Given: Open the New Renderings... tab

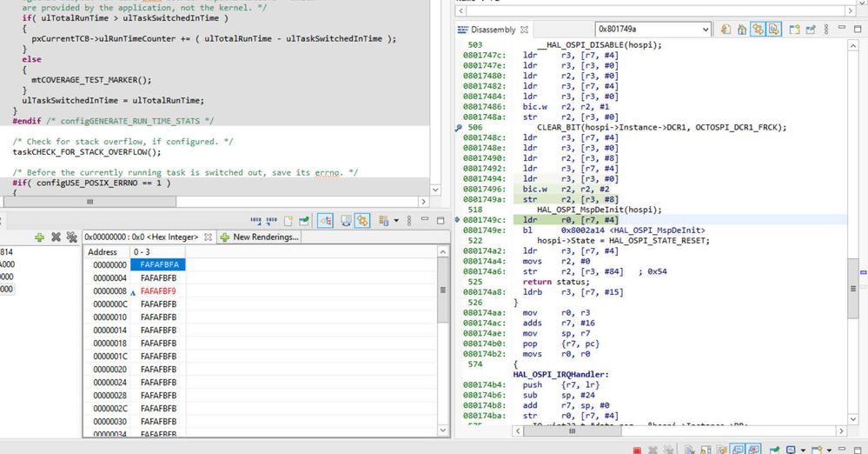Looking at the screenshot, I should (260, 237).
